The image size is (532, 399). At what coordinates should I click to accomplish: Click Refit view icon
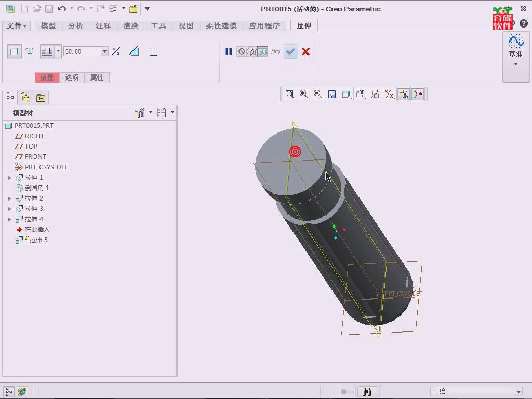pos(289,94)
